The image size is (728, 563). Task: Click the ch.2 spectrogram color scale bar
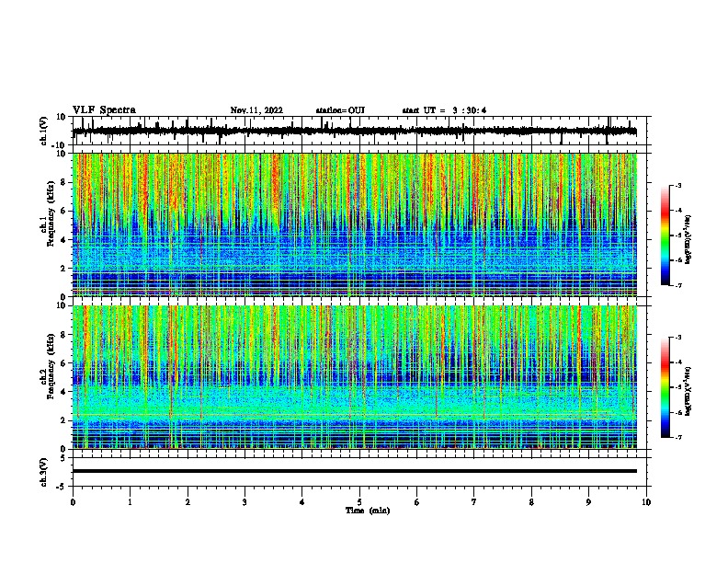tap(665, 387)
